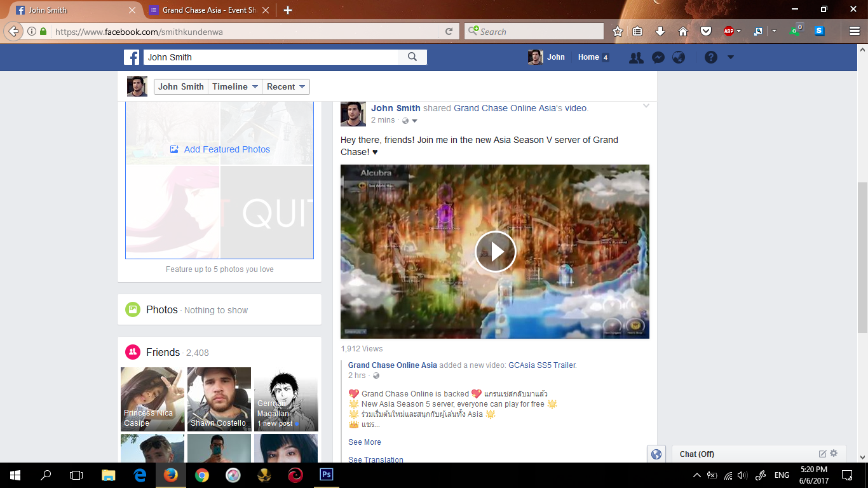Open File Explorer from the taskbar
868x488 pixels.
coord(109,475)
